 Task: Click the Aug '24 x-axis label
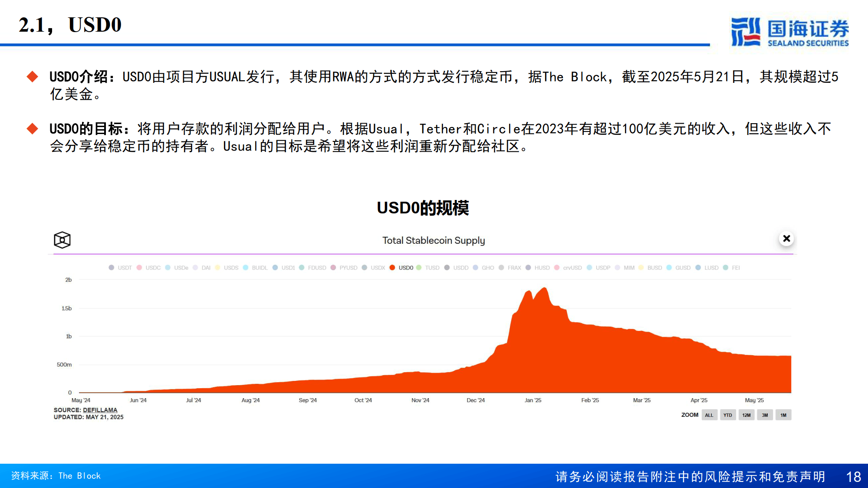click(250, 400)
